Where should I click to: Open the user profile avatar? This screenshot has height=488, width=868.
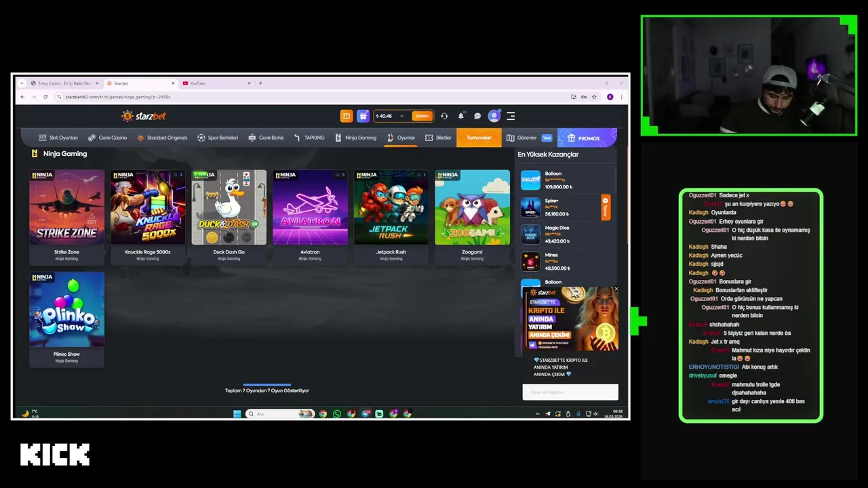click(x=494, y=116)
